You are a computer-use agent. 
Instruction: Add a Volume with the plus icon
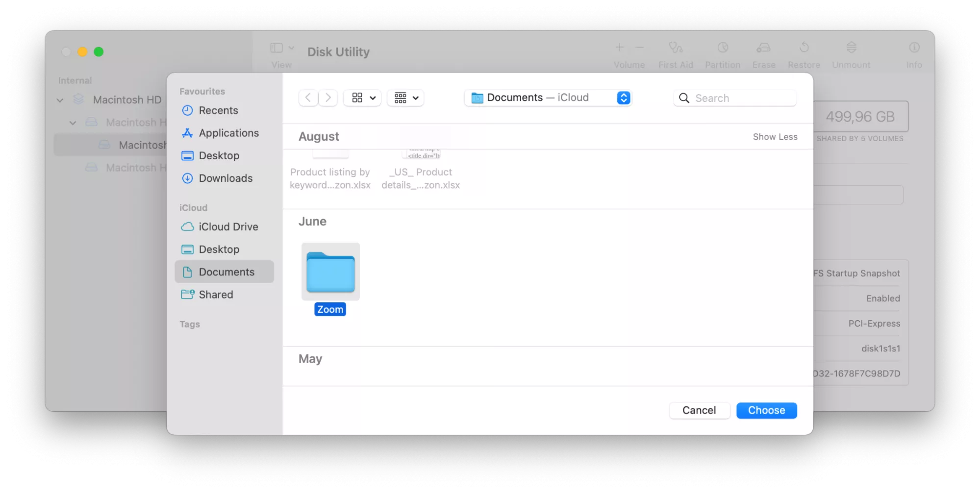pos(619,48)
